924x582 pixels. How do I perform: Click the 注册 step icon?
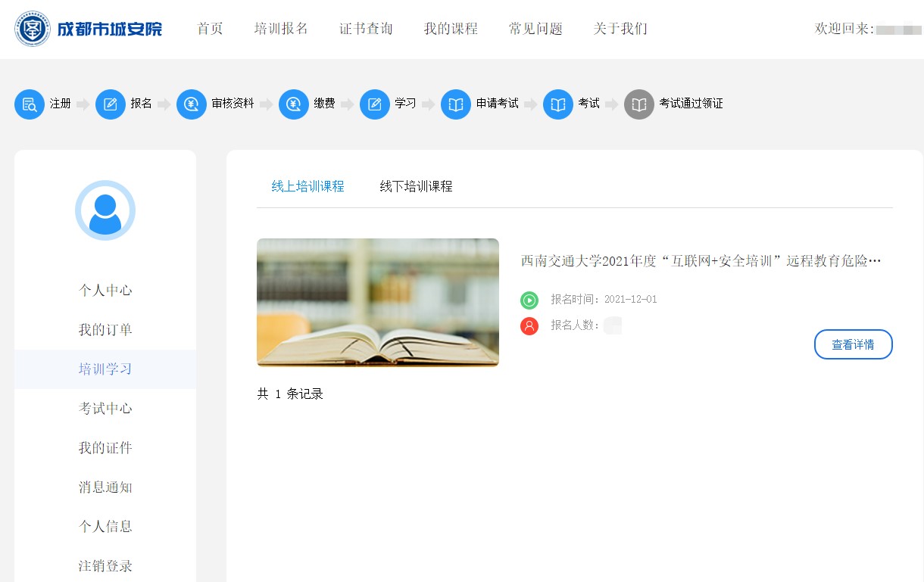[30, 104]
